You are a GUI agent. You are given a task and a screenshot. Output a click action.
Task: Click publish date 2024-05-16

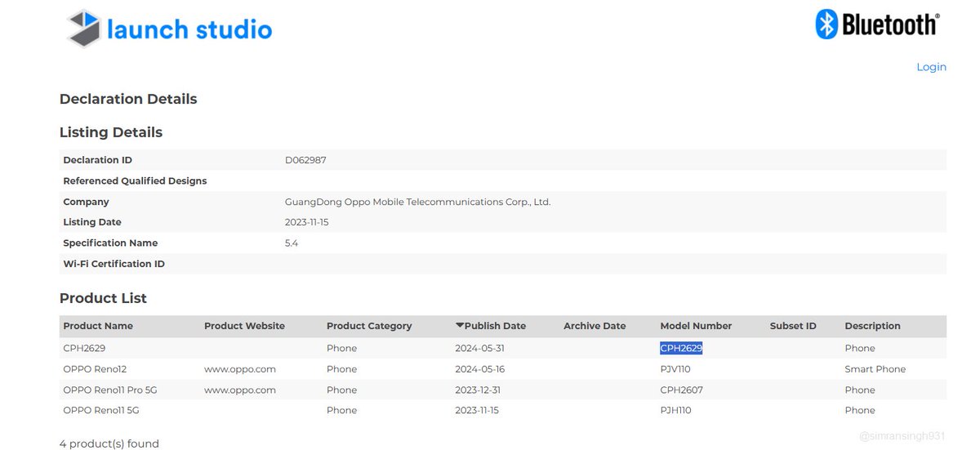click(479, 369)
